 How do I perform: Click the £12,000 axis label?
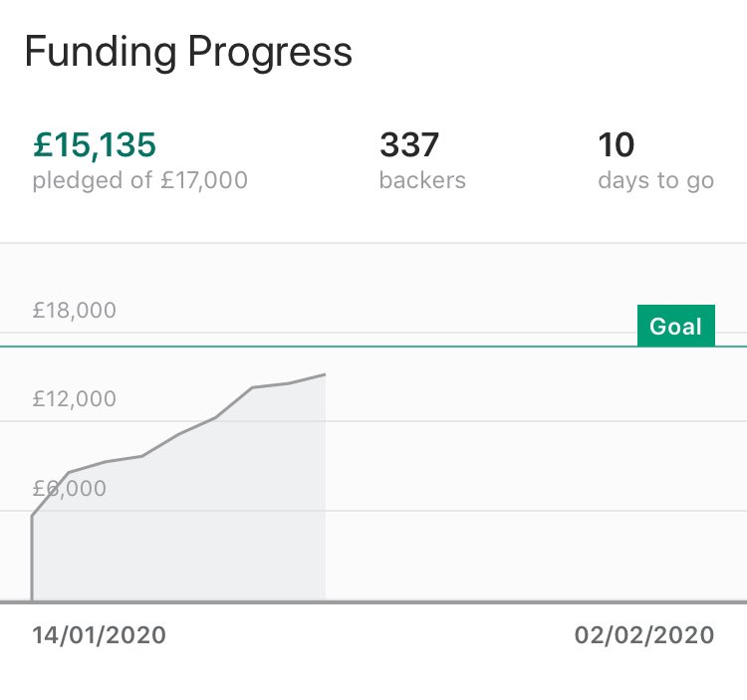[75, 399]
